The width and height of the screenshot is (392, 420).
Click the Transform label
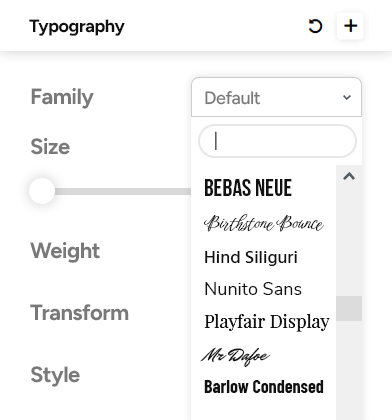[x=79, y=313]
